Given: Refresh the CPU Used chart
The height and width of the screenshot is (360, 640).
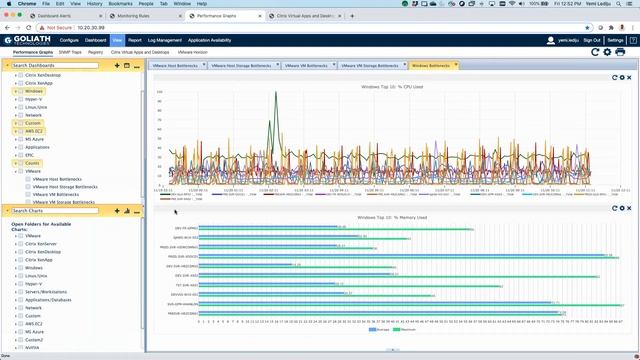Looking at the screenshot, I should (614, 77).
